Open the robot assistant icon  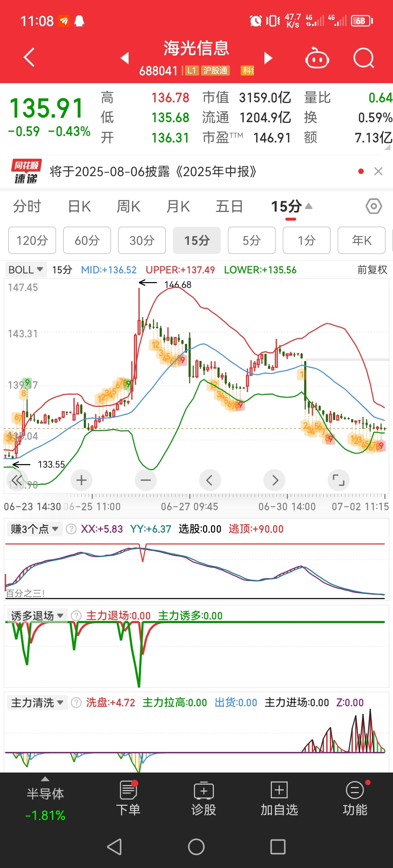pyautogui.click(x=317, y=58)
